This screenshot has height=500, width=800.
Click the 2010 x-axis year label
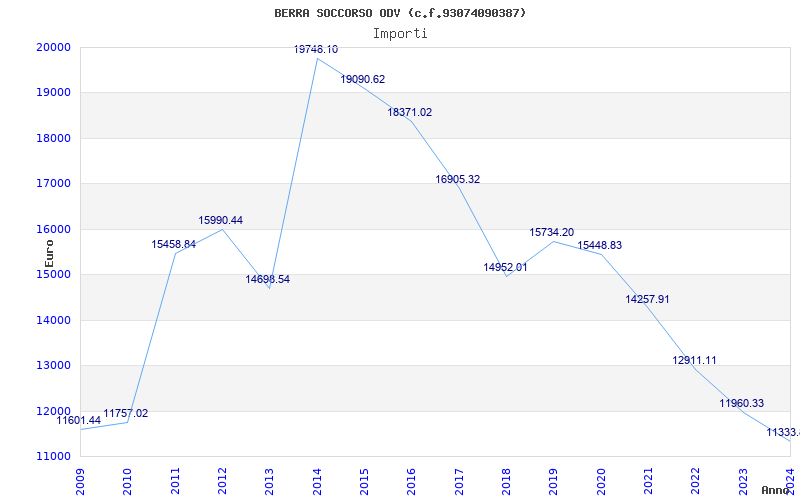(x=128, y=482)
